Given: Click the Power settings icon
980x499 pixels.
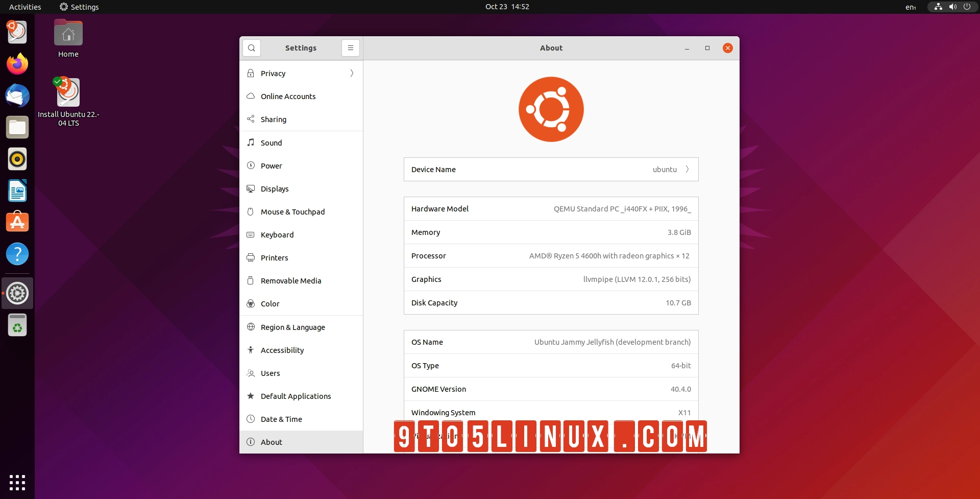Looking at the screenshot, I should point(251,165).
